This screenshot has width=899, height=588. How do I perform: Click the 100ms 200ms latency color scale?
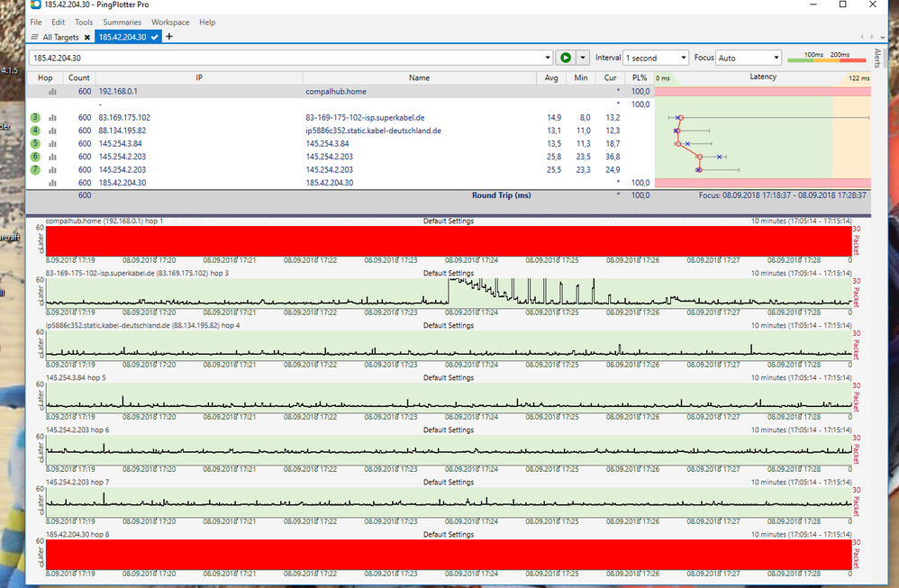coord(826,59)
